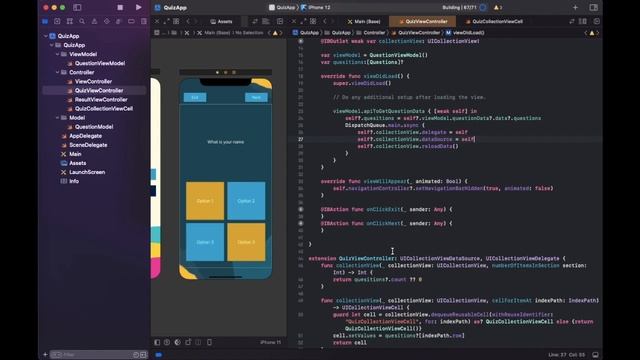Open the report navigator
The height and width of the screenshot is (360, 640).
point(144,21)
